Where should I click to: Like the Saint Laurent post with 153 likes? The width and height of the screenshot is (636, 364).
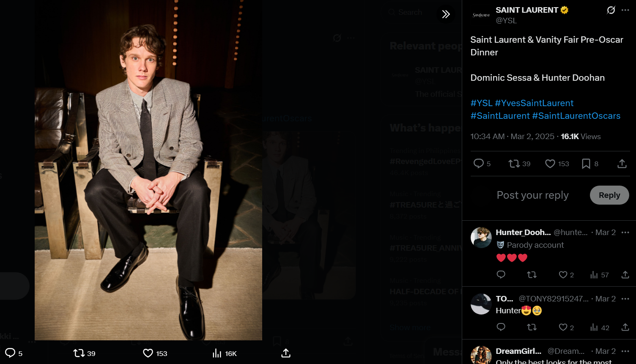point(550,164)
